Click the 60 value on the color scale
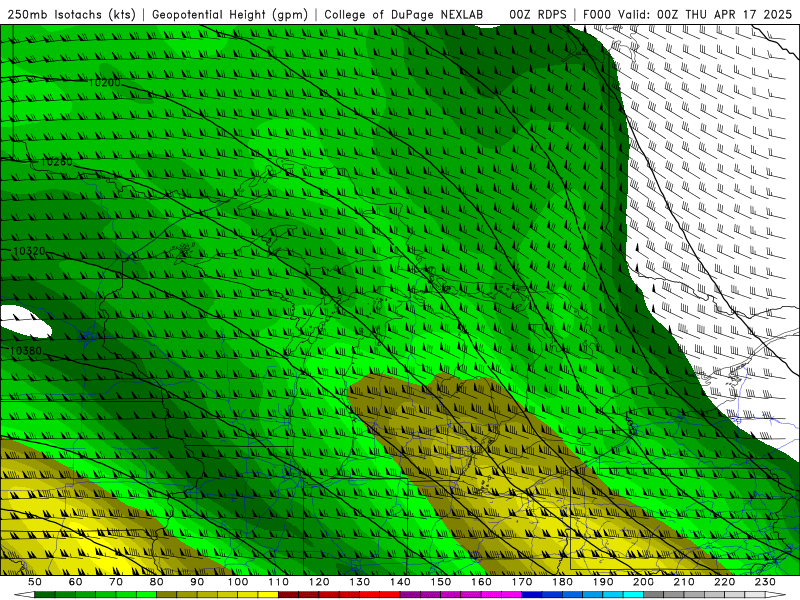This screenshot has width=800, height=600. click(x=75, y=582)
